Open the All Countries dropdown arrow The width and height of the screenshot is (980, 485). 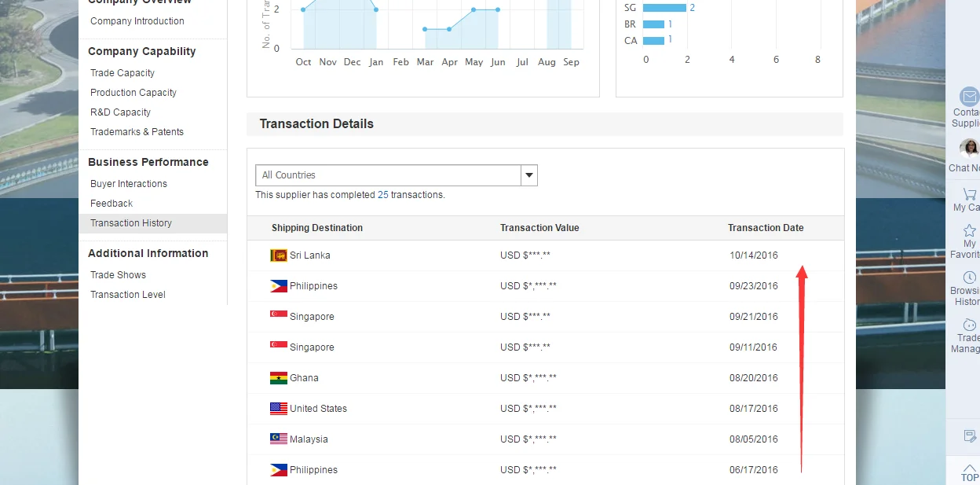tap(529, 175)
